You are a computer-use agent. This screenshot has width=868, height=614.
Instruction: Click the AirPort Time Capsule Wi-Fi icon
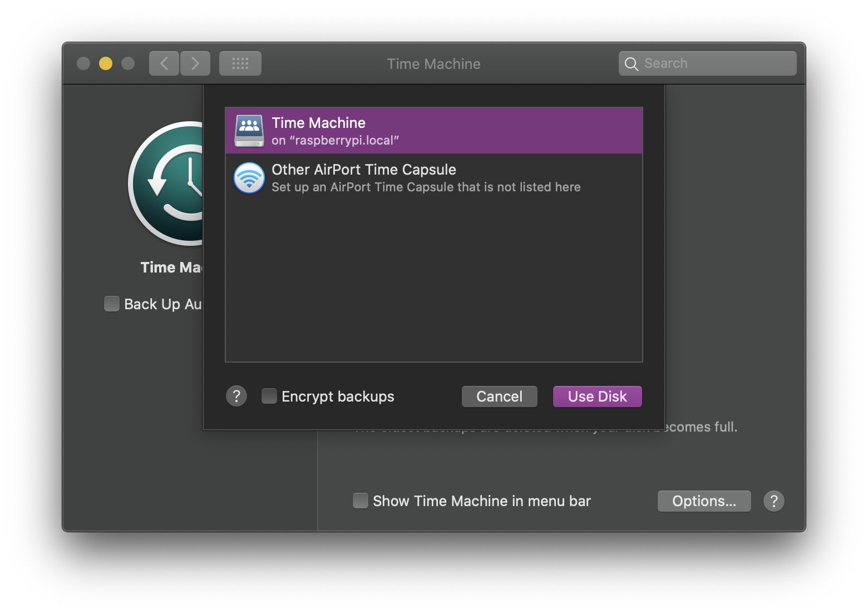point(249,178)
